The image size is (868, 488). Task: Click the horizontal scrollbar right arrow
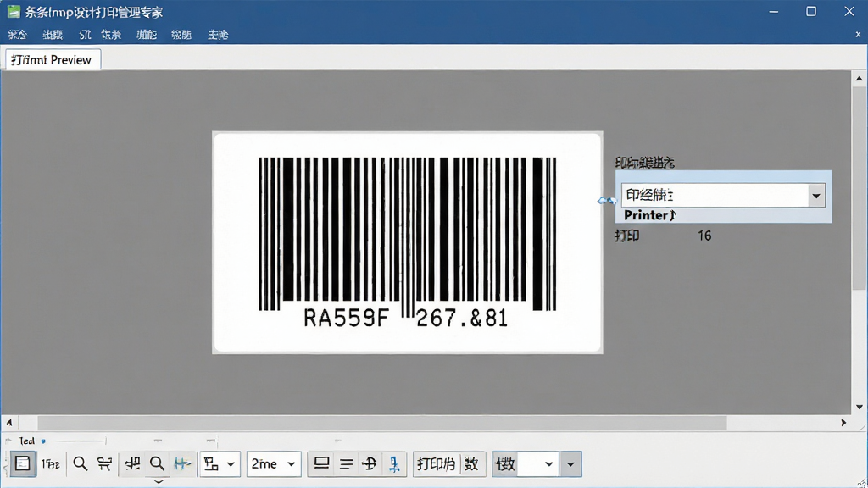[843, 423]
